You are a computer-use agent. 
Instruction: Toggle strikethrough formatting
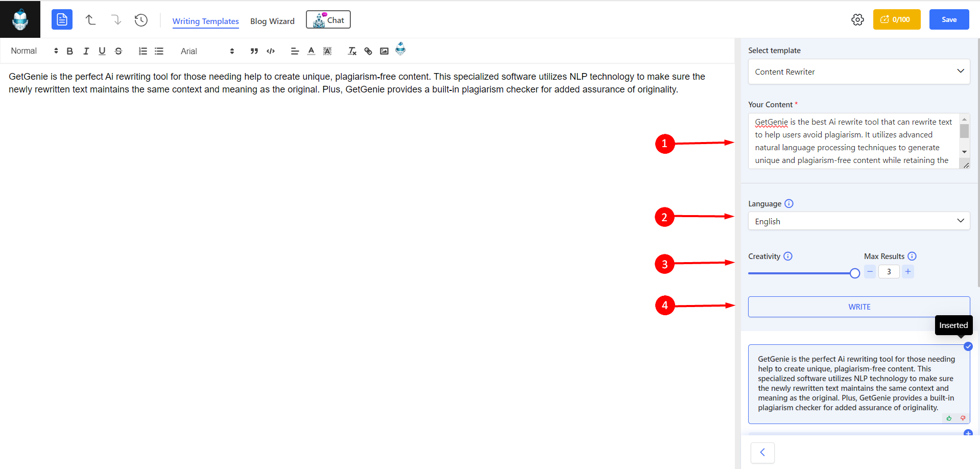point(118,51)
